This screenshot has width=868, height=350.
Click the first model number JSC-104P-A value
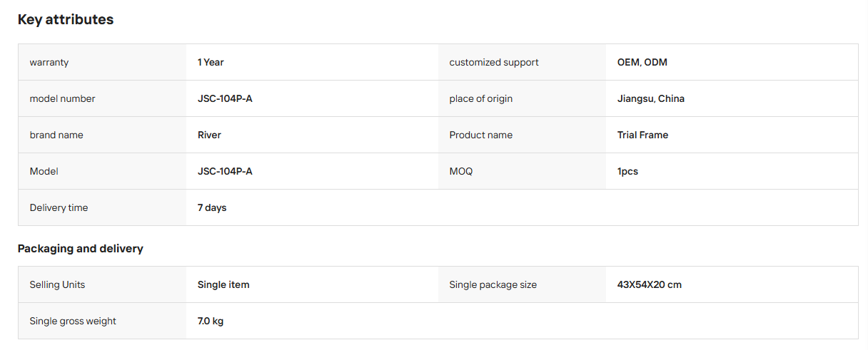pos(225,98)
